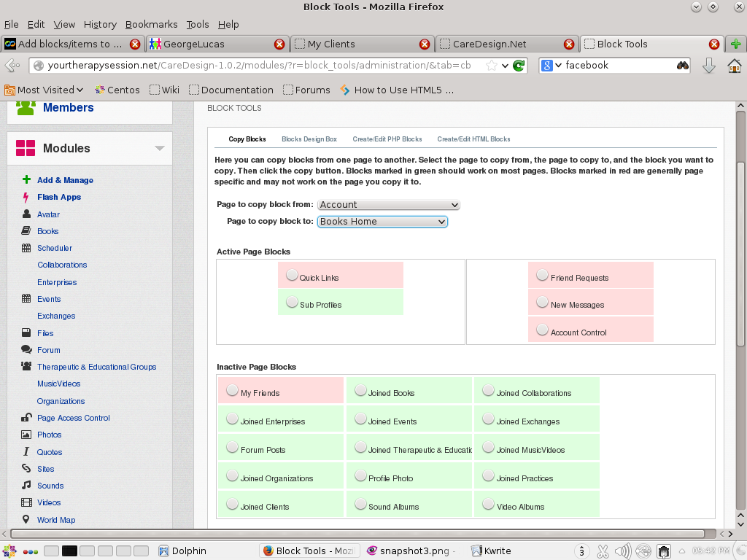
Task: Select the My Friends block radio button
Action: [232, 390]
